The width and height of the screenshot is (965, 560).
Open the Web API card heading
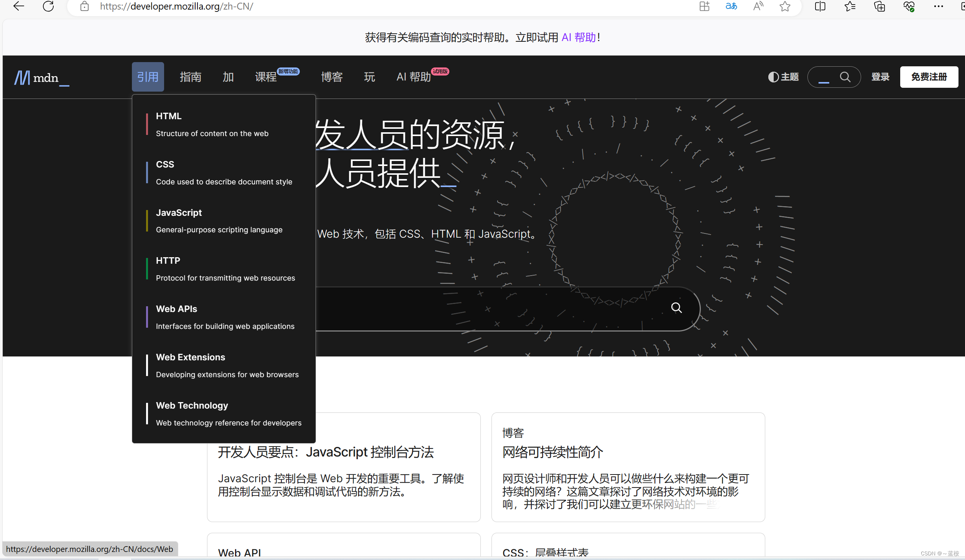pyautogui.click(x=239, y=553)
